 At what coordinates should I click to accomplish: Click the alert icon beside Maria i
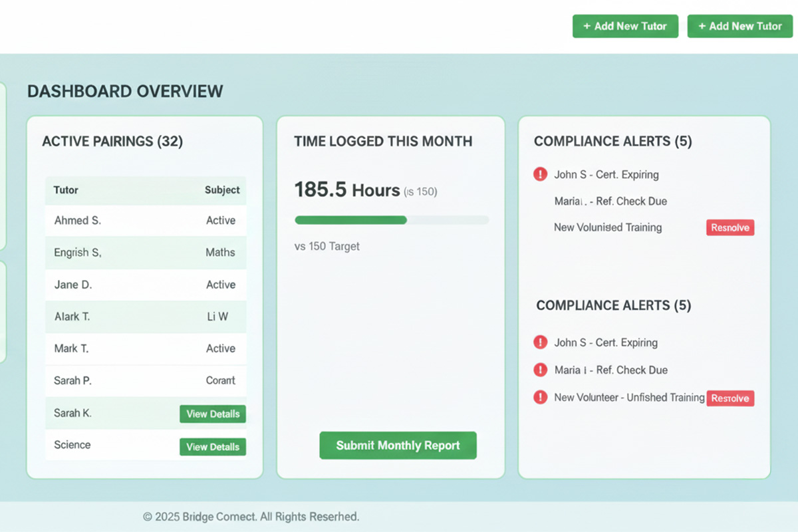pyautogui.click(x=540, y=370)
